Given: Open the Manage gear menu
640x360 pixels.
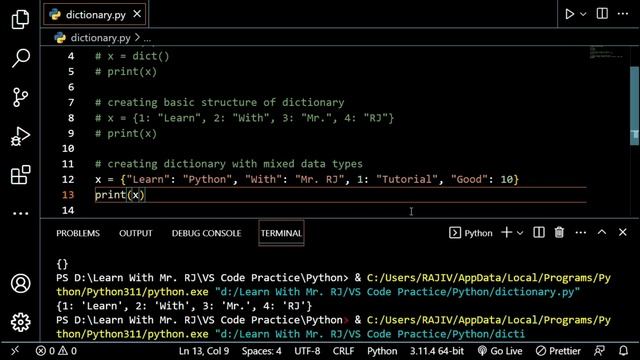Looking at the screenshot, I should click(x=20, y=322).
